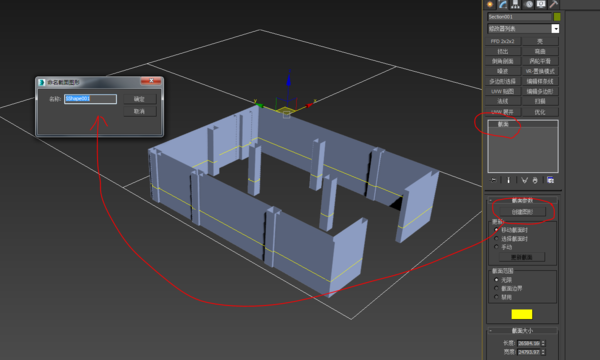Click the Pin Stack icon
The image size is (600, 360).
tap(493, 180)
